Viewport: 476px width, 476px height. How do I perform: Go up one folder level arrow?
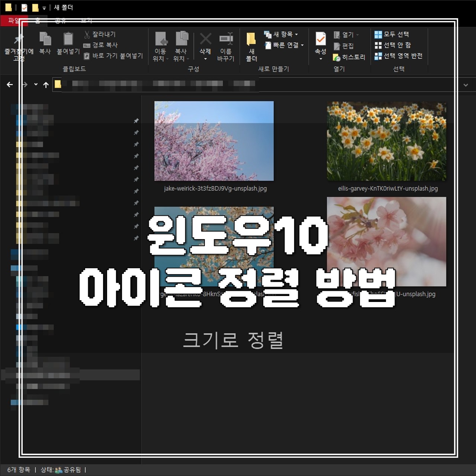(46, 85)
